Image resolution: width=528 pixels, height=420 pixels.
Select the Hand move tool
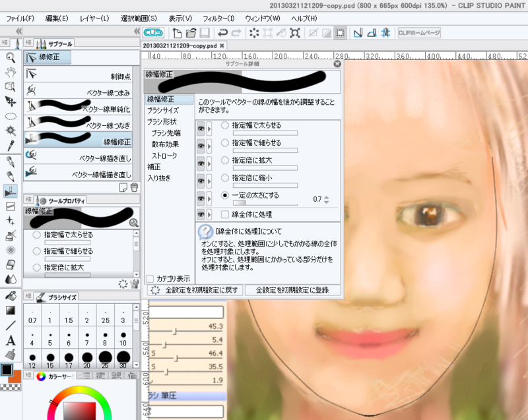pos(11,72)
